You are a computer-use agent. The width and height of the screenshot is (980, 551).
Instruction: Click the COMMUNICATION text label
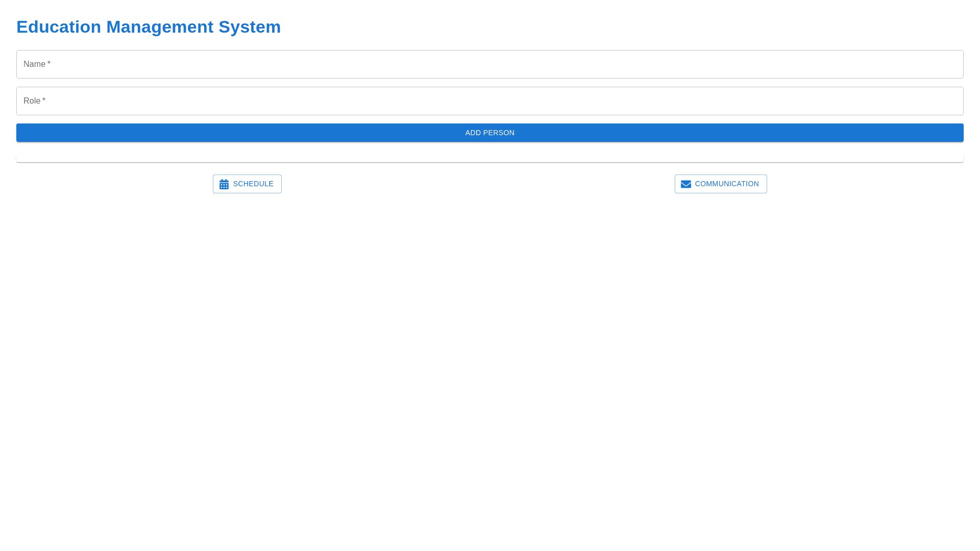click(727, 184)
